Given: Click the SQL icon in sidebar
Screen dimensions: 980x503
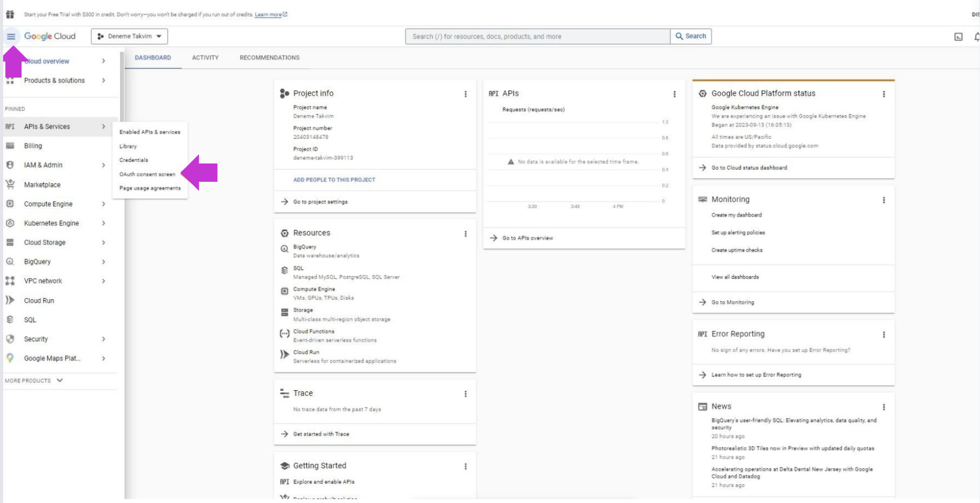Looking at the screenshot, I should click(x=10, y=320).
